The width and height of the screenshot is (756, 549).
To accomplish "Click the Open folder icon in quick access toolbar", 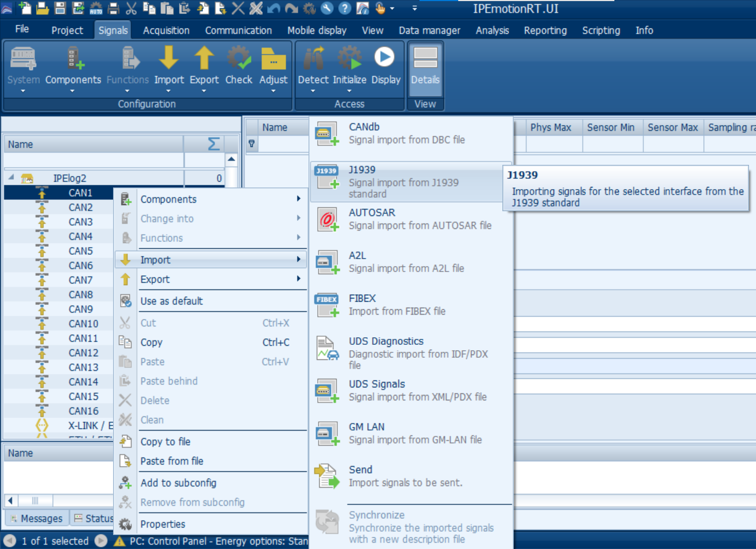I will click(43, 8).
